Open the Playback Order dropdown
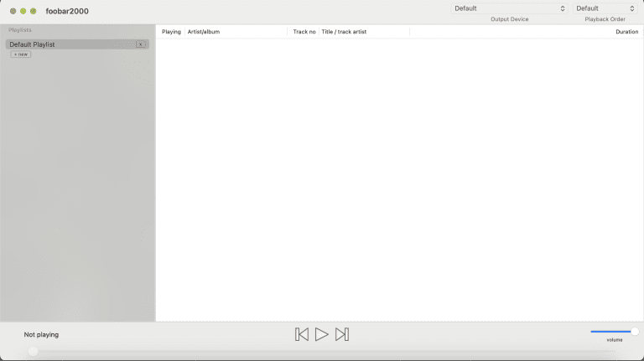Image resolution: width=644 pixels, height=361 pixels. pyautogui.click(x=605, y=8)
